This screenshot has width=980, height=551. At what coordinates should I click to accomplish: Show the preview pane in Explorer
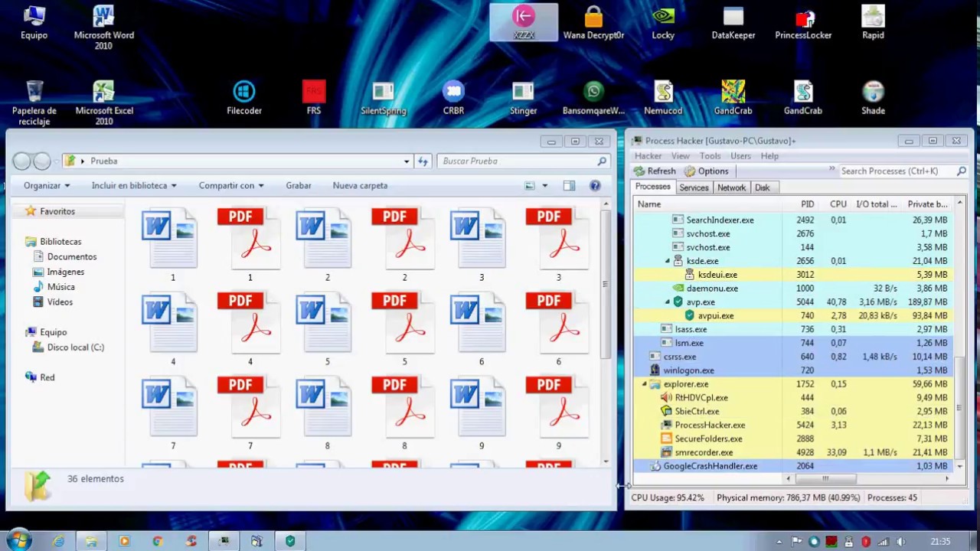(x=569, y=185)
